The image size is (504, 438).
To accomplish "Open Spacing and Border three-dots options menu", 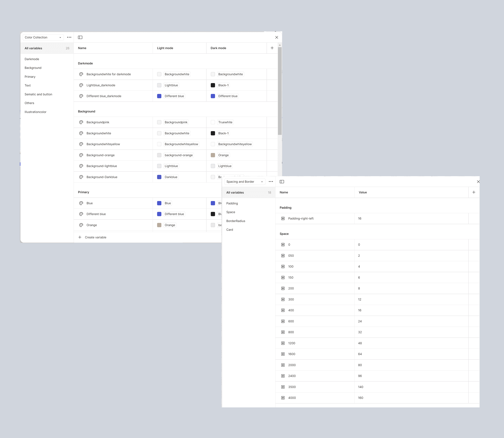I will (271, 182).
